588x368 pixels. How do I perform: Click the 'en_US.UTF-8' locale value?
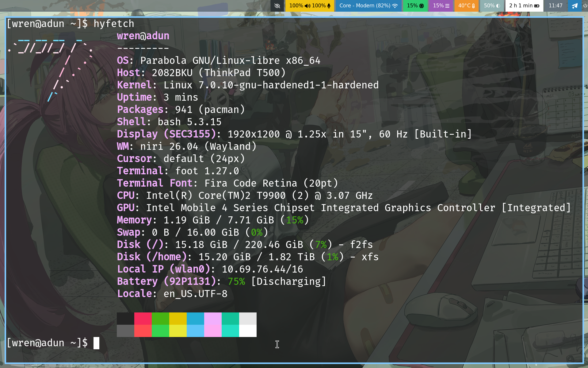195,294
